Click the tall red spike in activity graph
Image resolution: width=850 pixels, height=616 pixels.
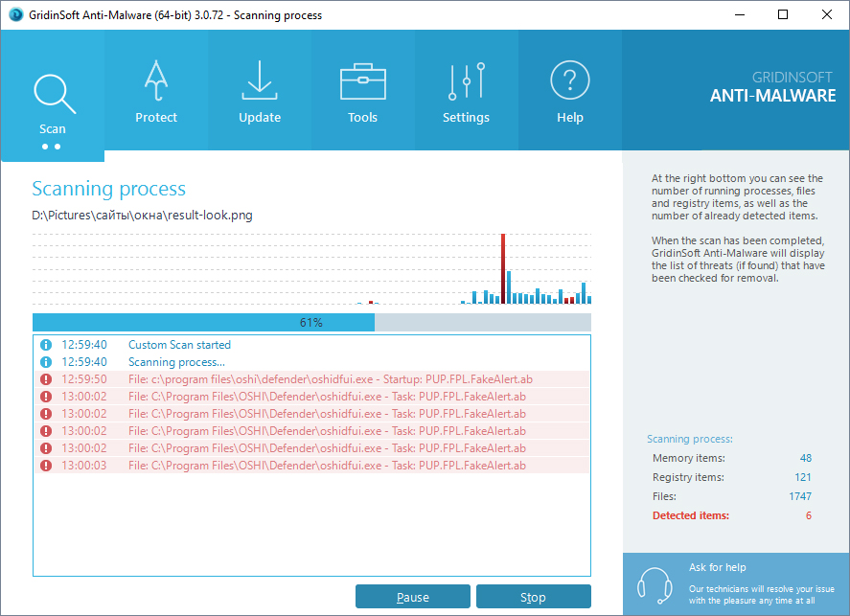pos(502,268)
